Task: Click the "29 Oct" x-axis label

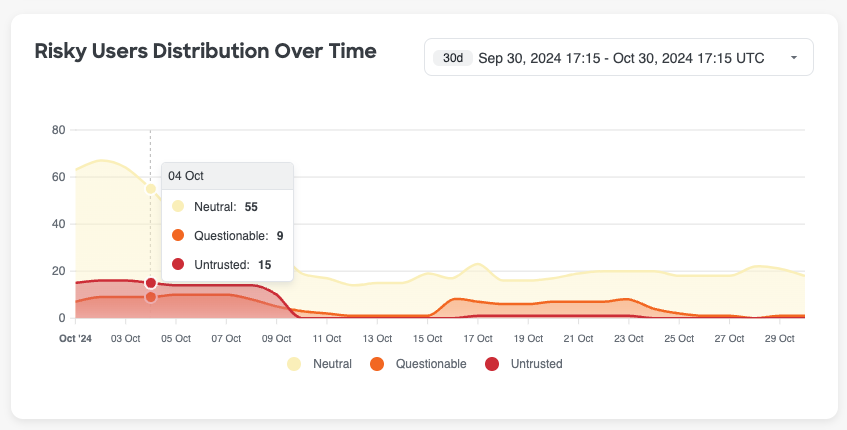Action: (779, 339)
